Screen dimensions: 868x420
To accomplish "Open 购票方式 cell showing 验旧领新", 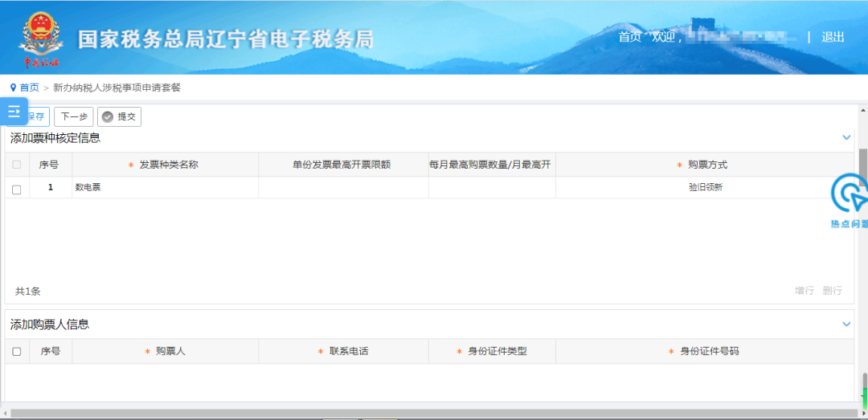I will pos(706,188).
